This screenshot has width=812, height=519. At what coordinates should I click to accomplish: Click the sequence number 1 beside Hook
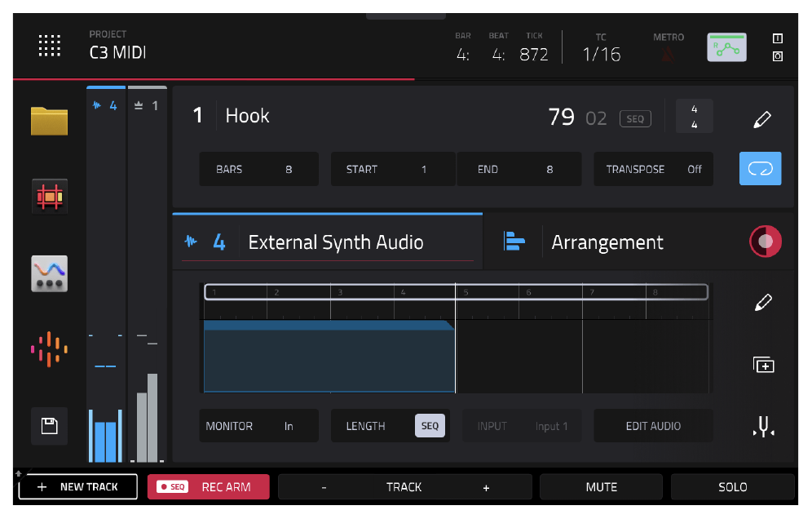pos(197,115)
